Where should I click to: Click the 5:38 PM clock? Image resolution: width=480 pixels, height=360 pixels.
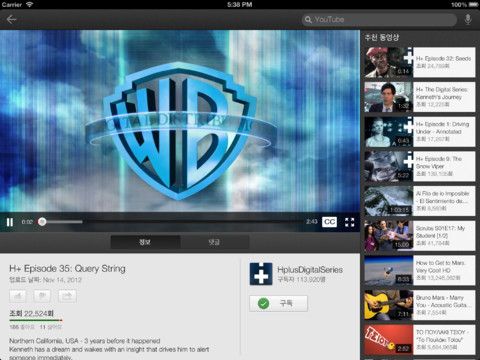[240, 5]
